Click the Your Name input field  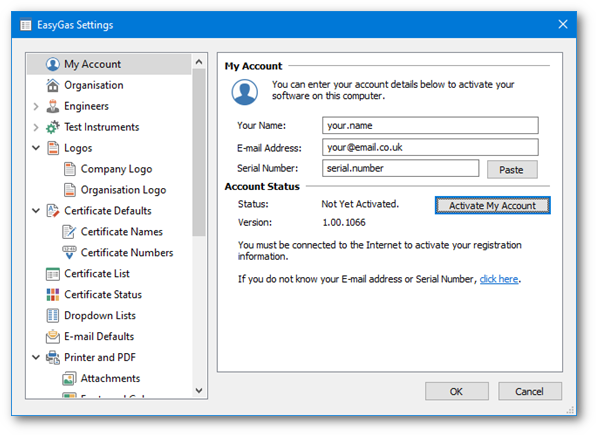pos(430,125)
